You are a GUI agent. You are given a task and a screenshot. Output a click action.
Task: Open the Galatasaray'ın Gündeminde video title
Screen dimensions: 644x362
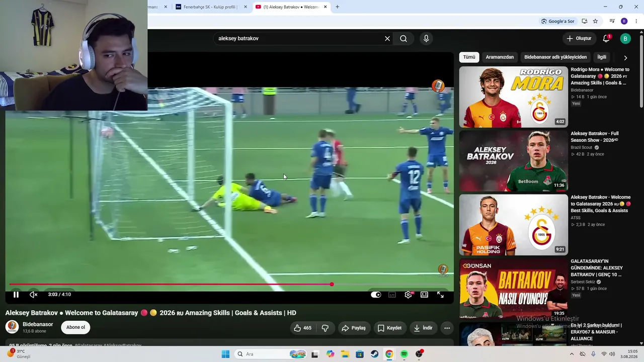click(597, 268)
